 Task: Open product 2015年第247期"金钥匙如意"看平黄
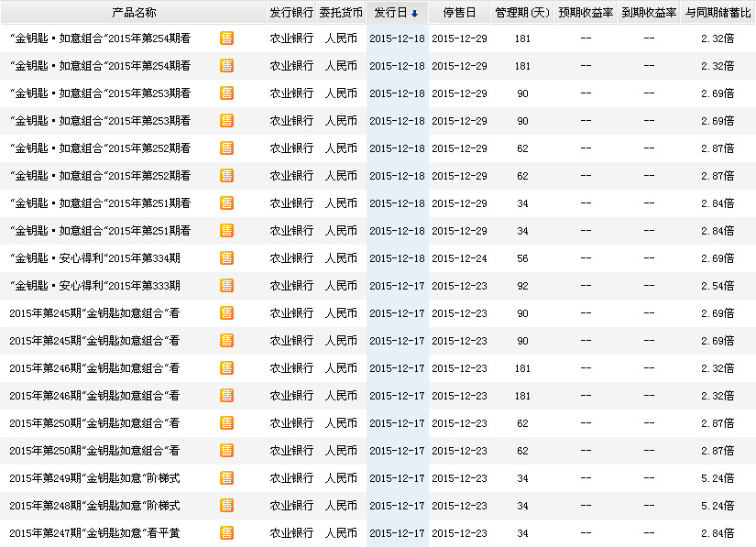tap(94, 533)
